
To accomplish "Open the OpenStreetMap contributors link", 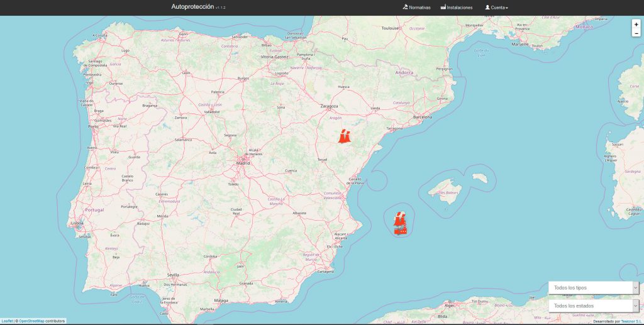I will click(x=31, y=321).
